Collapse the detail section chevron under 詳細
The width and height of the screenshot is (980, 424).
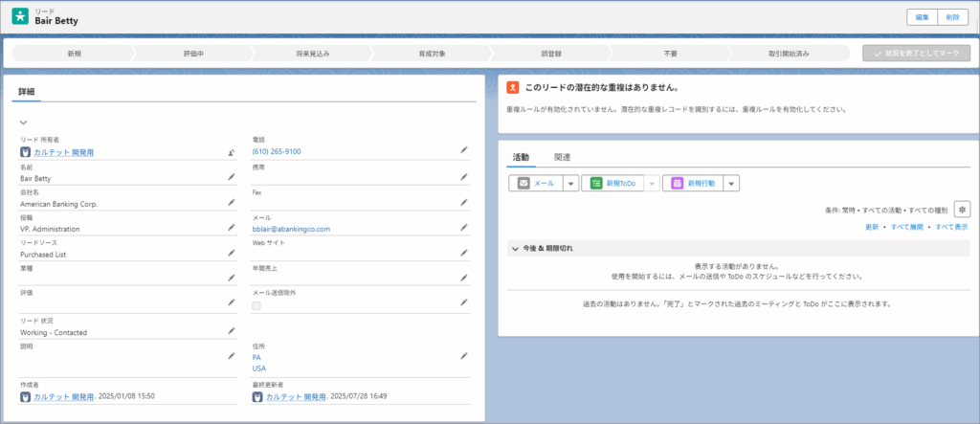(23, 123)
